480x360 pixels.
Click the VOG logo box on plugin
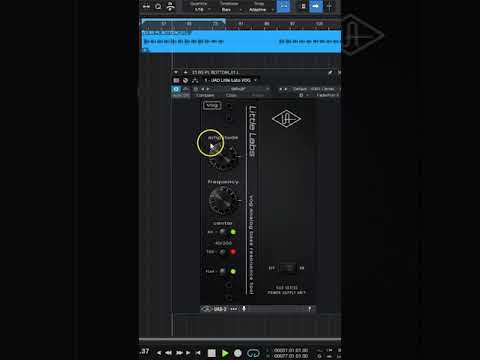(x=212, y=105)
